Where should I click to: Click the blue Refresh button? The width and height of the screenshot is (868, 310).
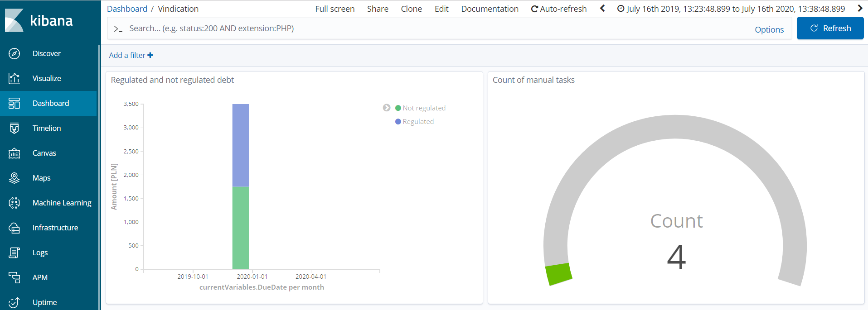pos(830,28)
